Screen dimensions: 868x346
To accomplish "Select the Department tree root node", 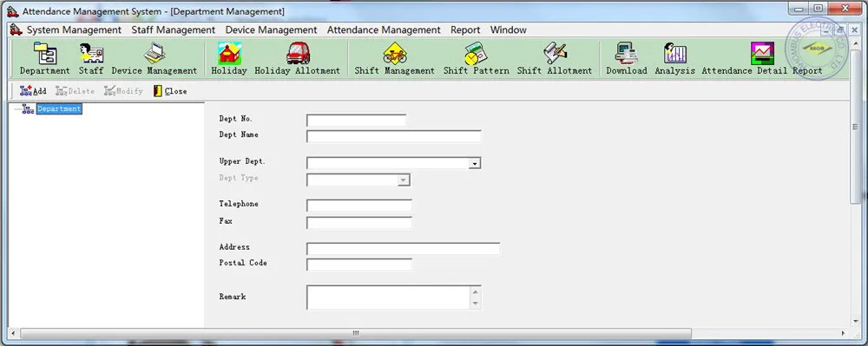I will pyautogui.click(x=59, y=109).
